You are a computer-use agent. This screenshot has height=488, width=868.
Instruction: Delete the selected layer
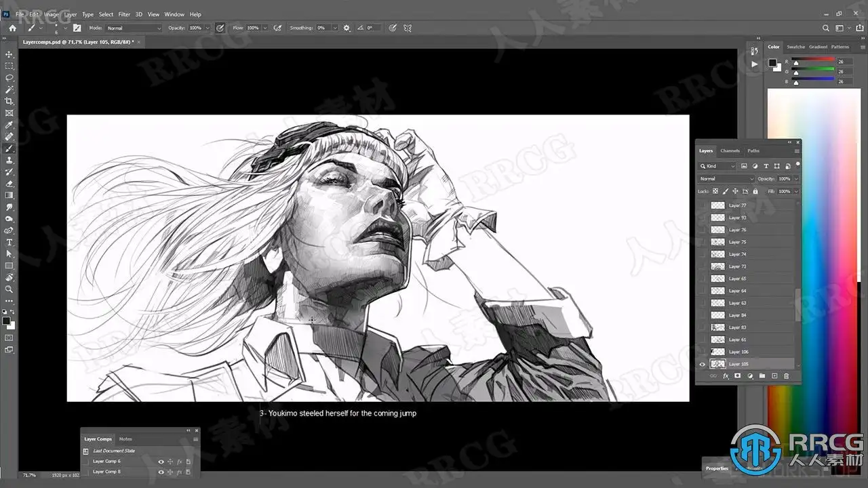(787, 375)
